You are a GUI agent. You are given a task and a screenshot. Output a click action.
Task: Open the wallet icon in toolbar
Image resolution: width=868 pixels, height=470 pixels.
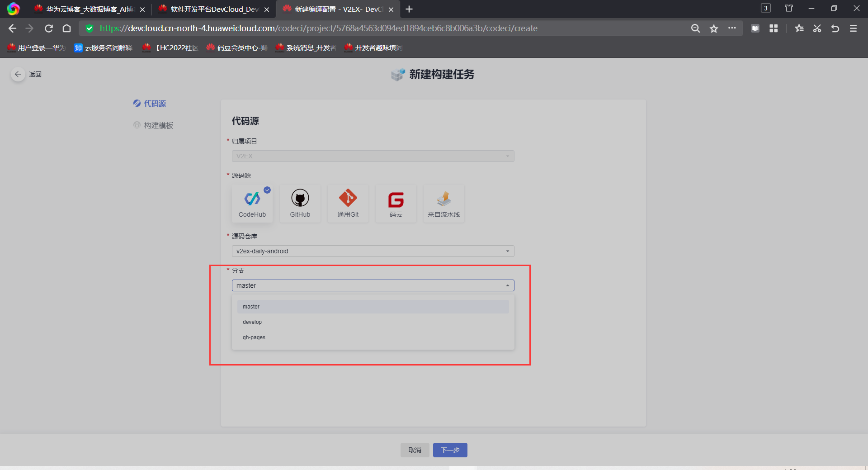(x=755, y=28)
